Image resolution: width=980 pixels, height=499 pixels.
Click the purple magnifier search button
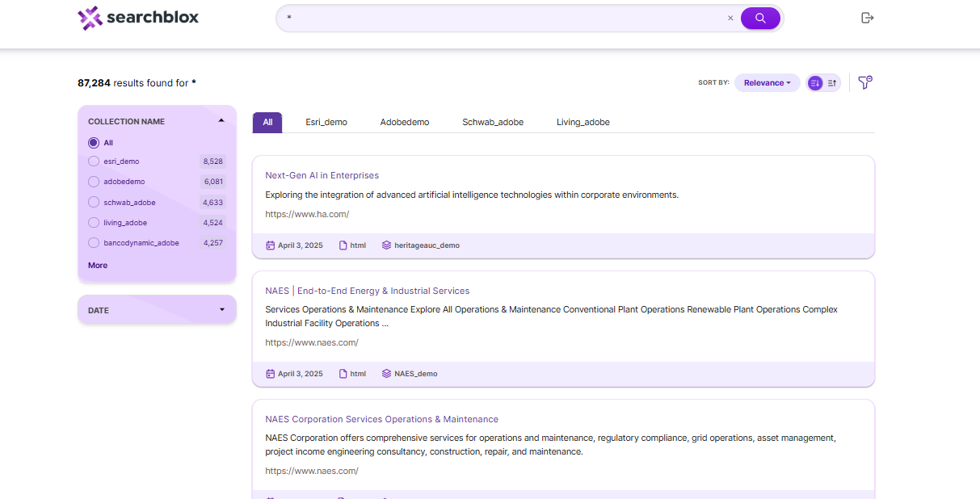click(760, 18)
